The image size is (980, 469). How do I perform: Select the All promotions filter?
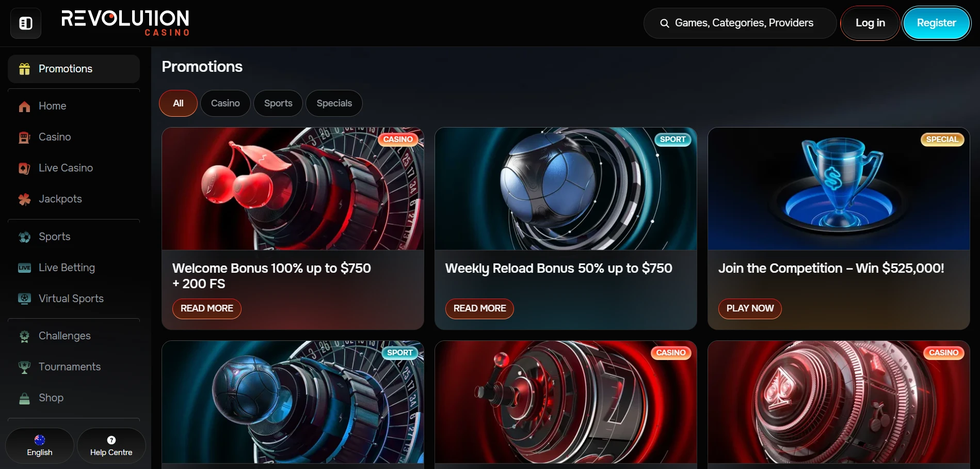point(178,103)
